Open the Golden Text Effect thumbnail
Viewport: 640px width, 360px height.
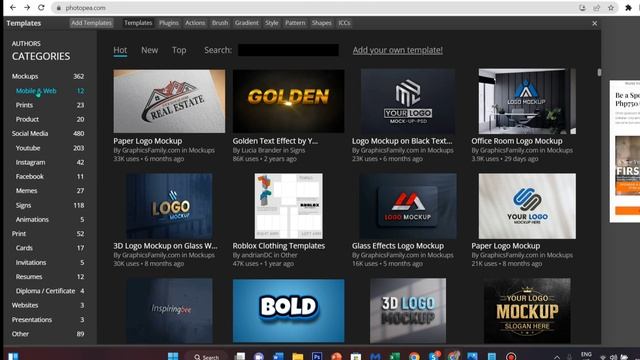click(x=289, y=101)
